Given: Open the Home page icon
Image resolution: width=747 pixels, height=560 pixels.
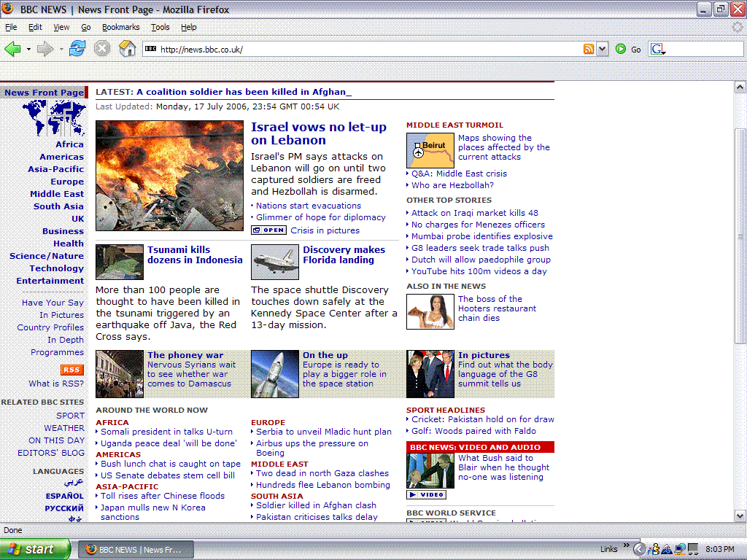Looking at the screenshot, I should click(127, 49).
